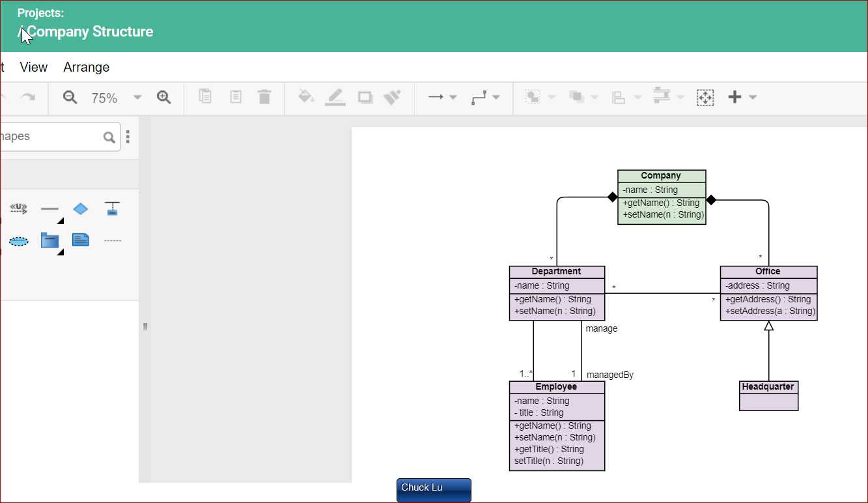868x503 pixels.
Task: Click '+setName(n : String)' in Company
Action: tap(664, 214)
